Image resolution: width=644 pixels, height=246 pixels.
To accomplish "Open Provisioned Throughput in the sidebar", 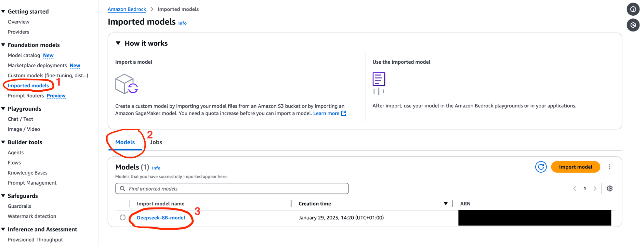I will pyautogui.click(x=35, y=240).
